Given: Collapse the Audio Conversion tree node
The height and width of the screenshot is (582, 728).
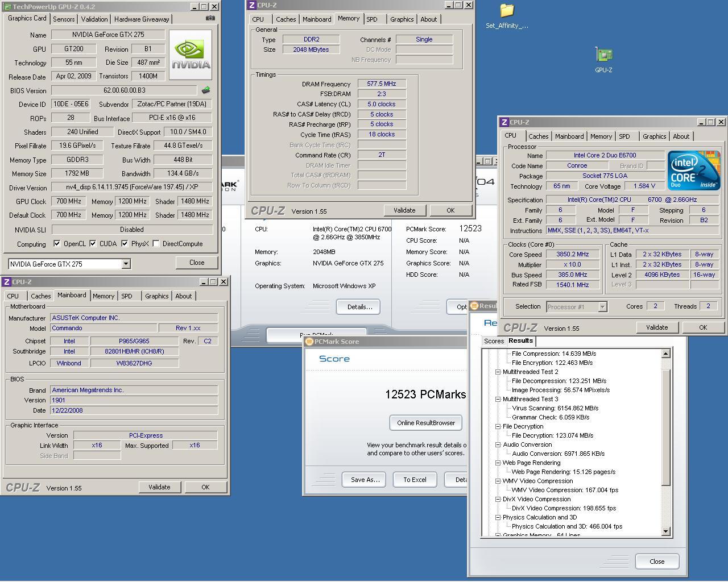Looking at the screenshot, I should (x=498, y=444).
